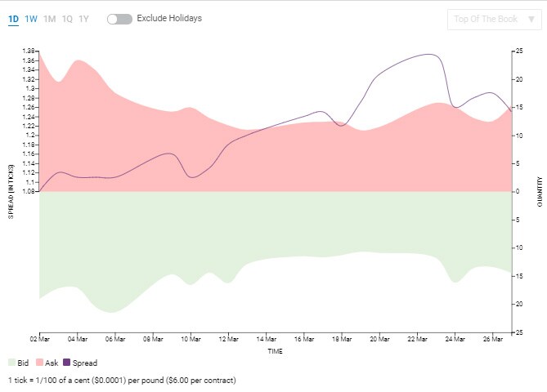Switch chart to 1Y range
The height and width of the screenshot is (392, 547).
84,18
